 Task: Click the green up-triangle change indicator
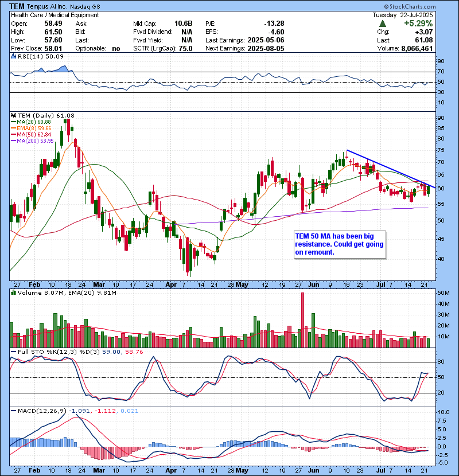(x=383, y=24)
